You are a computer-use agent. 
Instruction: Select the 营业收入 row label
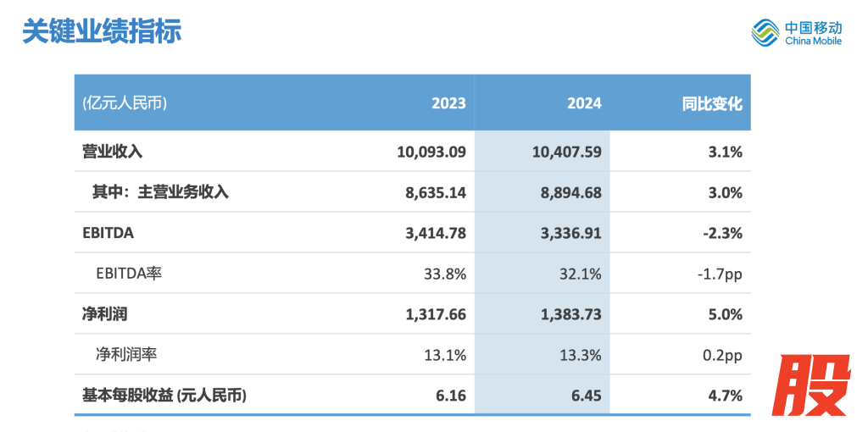pyautogui.click(x=112, y=152)
